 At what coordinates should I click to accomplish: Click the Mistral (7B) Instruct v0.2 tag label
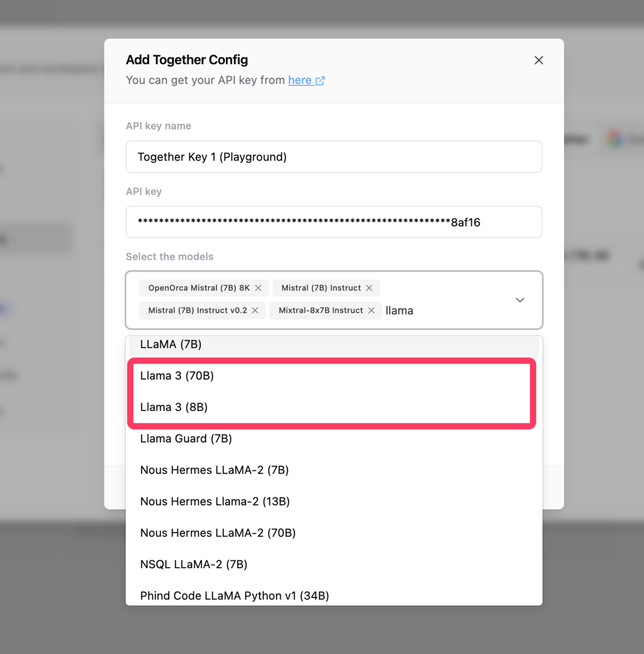pos(198,311)
